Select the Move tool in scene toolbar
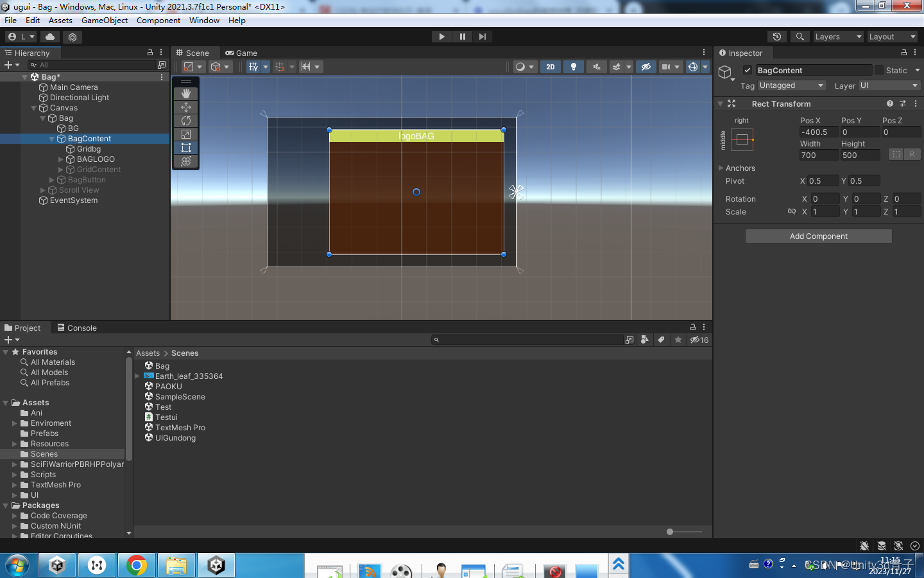924x578 pixels. 186,107
